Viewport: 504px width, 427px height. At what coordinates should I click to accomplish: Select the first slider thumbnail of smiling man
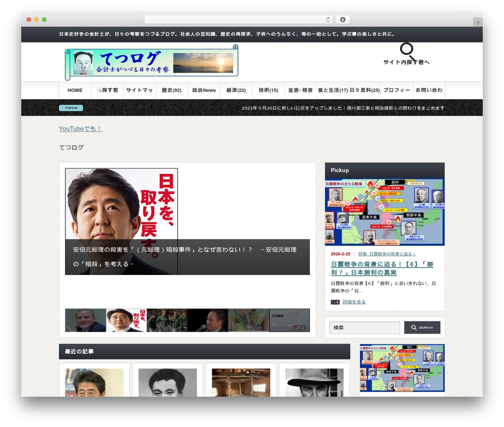click(85, 320)
